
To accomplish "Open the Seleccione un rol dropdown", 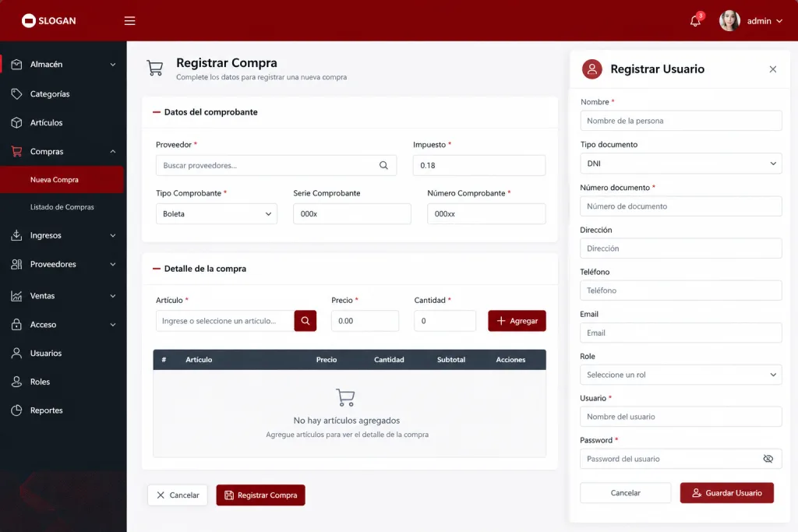I will [681, 375].
